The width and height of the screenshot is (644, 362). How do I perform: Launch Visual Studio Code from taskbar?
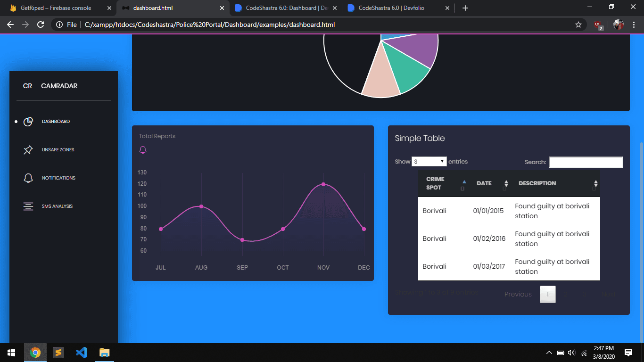coord(82,353)
